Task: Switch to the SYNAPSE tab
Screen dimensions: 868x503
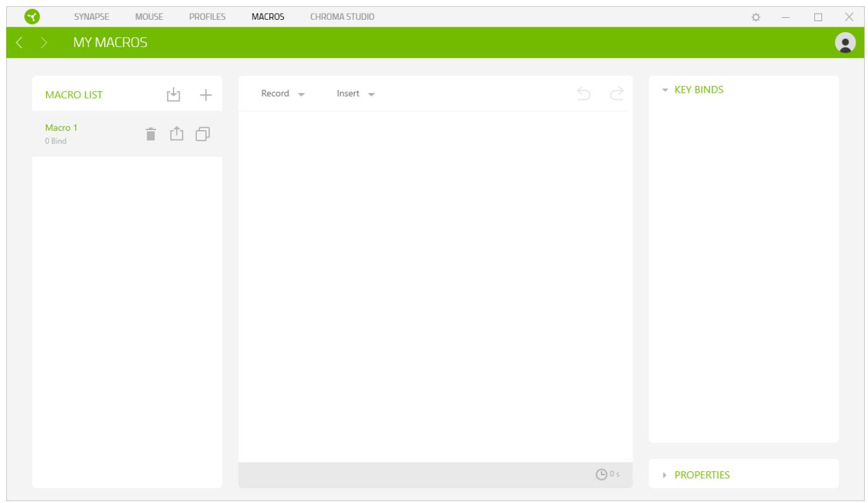Action: click(92, 16)
